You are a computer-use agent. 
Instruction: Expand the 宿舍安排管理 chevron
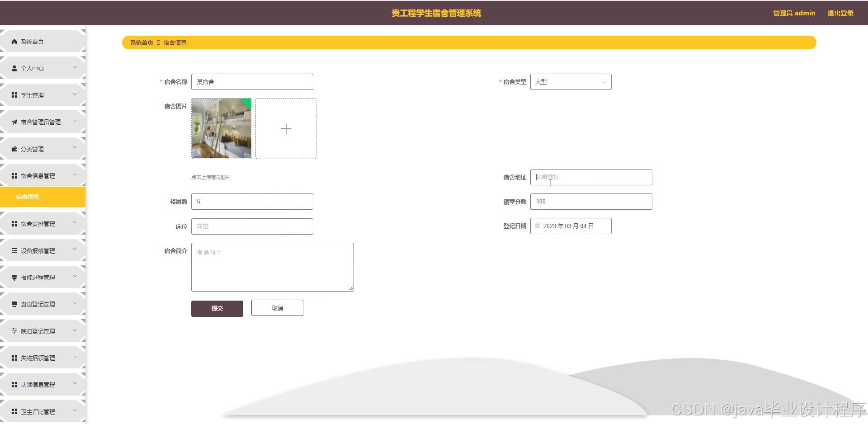75,223
